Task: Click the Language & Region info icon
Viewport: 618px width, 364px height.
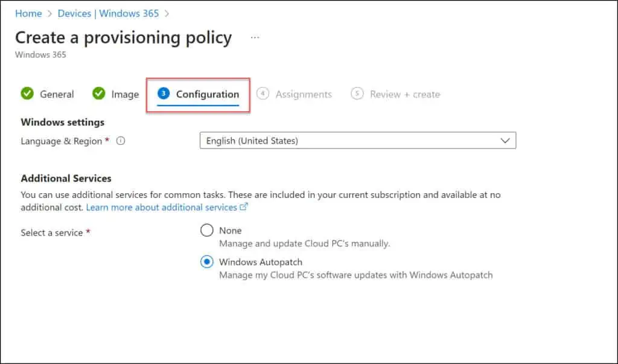Action: pyautogui.click(x=121, y=141)
